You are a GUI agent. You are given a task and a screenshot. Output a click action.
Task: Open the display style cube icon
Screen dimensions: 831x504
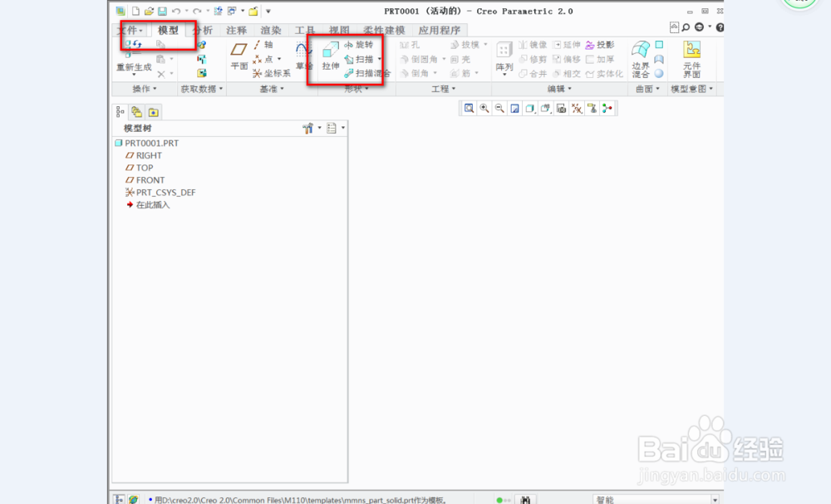(530, 109)
